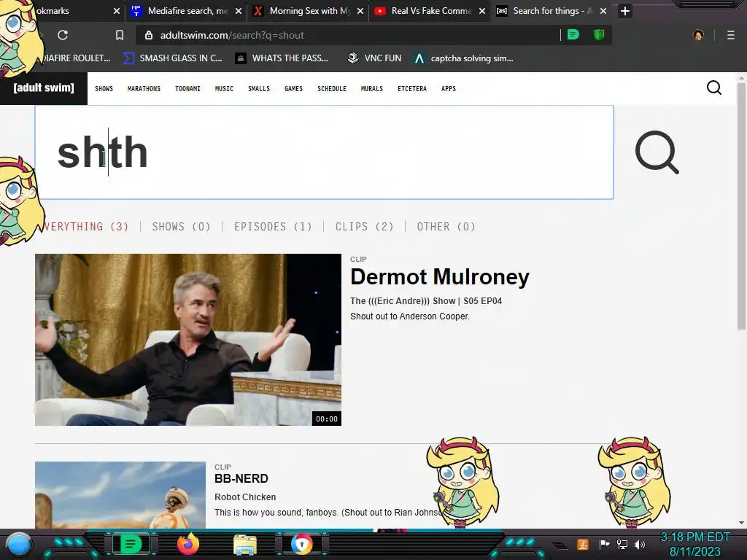
Task: Open the network tray icon
Action: click(622, 544)
